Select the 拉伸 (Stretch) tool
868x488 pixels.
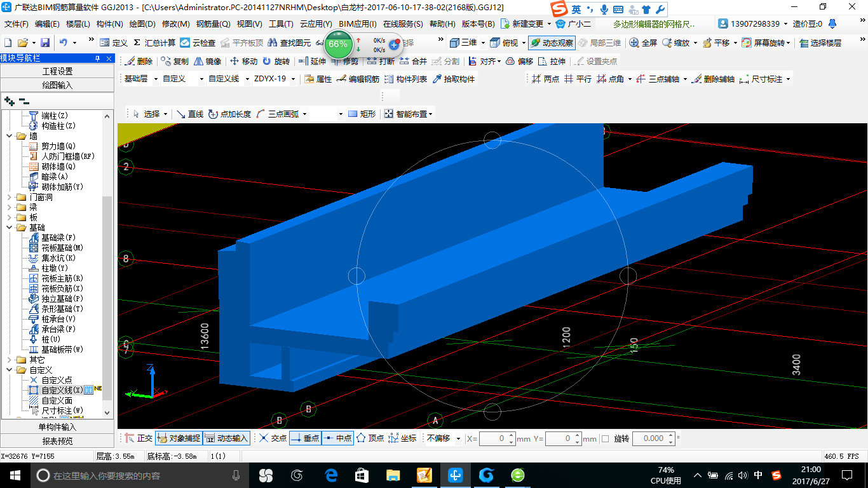552,62
